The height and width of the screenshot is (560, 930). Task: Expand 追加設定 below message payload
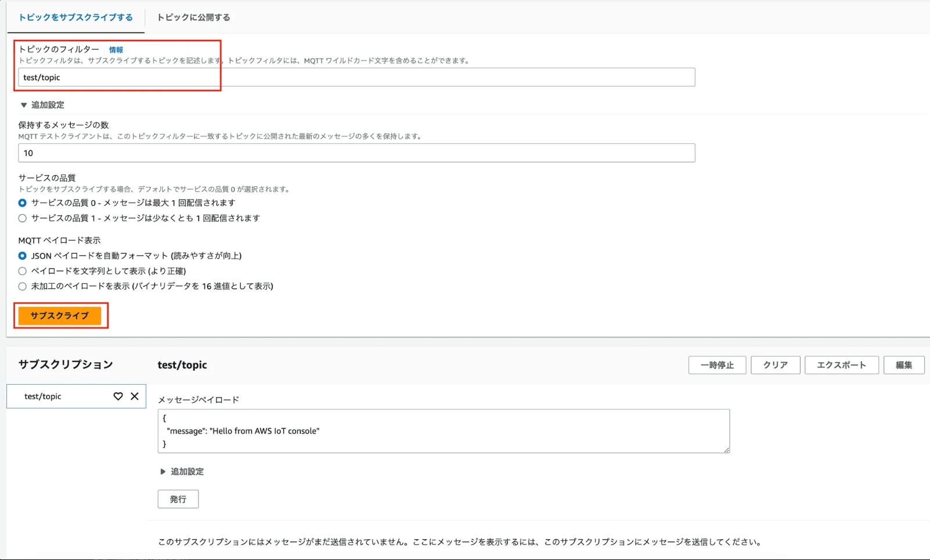(x=182, y=472)
